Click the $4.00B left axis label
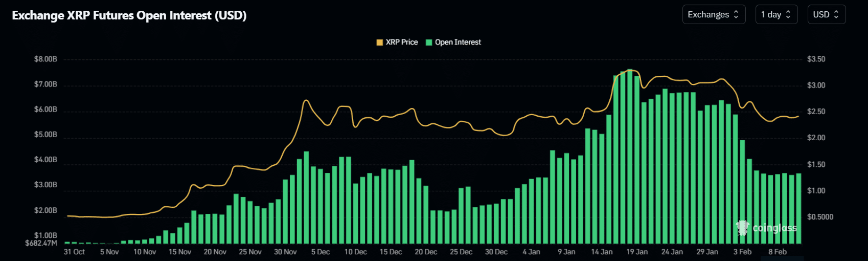868x261 pixels. click(x=45, y=160)
